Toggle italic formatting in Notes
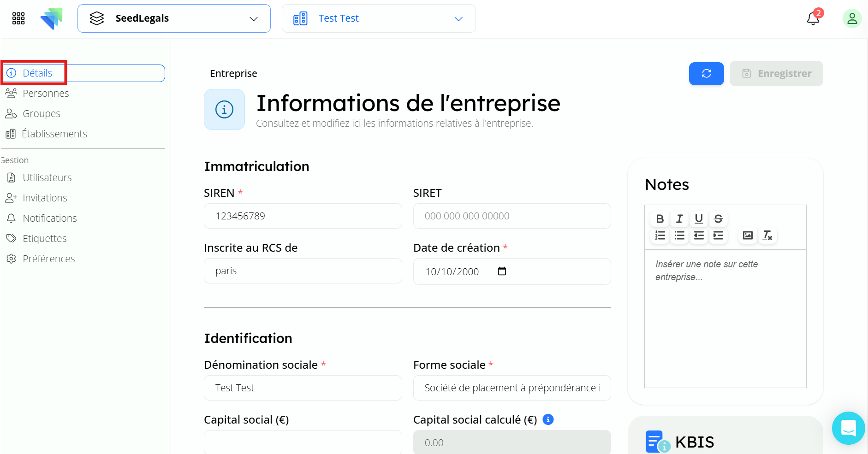The image size is (868, 454). tap(679, 219)
